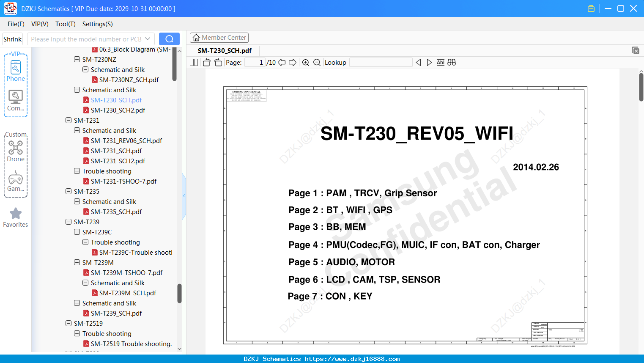This screenshot has width=644, height=363.
Task: Zoom in on the PDF
Action: [x=306, y=62]
